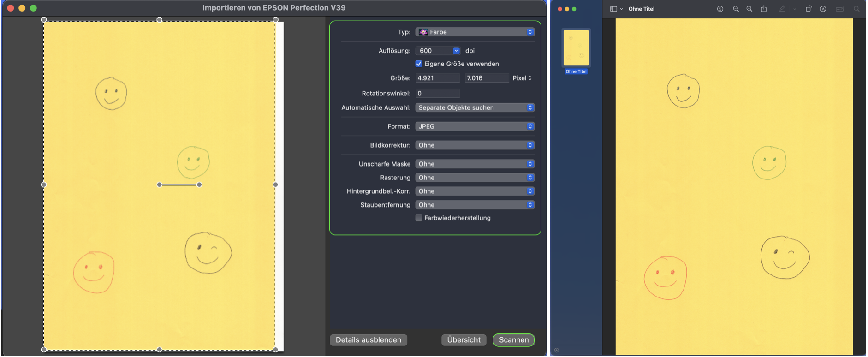868x357 pixels.
Task: Select the 'Ohne Titel' thumbnail in Preview sidebar
Action: coord(576,48)
